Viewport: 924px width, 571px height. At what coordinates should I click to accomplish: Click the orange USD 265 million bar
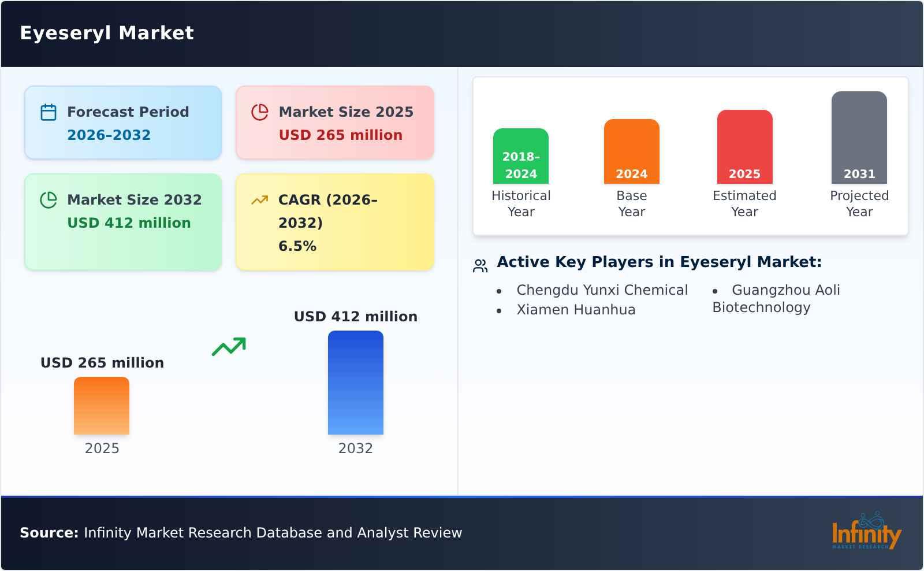(x=101, y=405)
